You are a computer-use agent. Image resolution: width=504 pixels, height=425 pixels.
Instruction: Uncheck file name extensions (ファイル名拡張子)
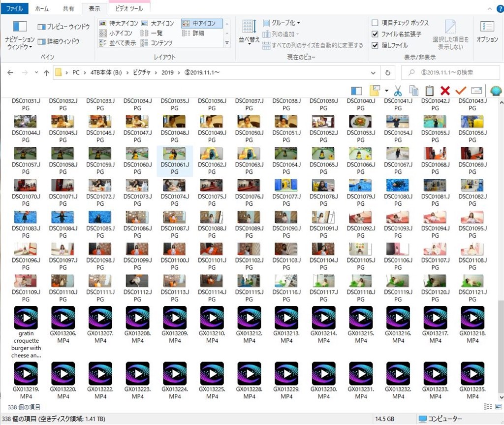(396, 34)
